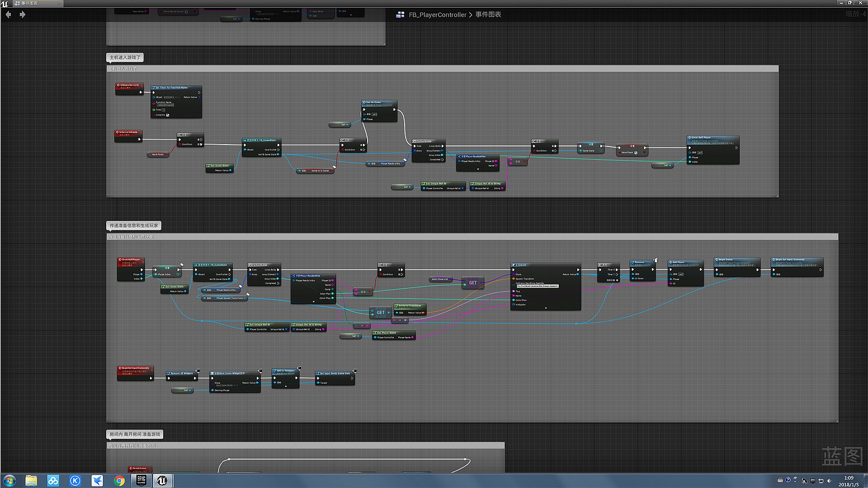
Task: Click the Function Name input field on the Set Timer node
Action: [165, 105]
